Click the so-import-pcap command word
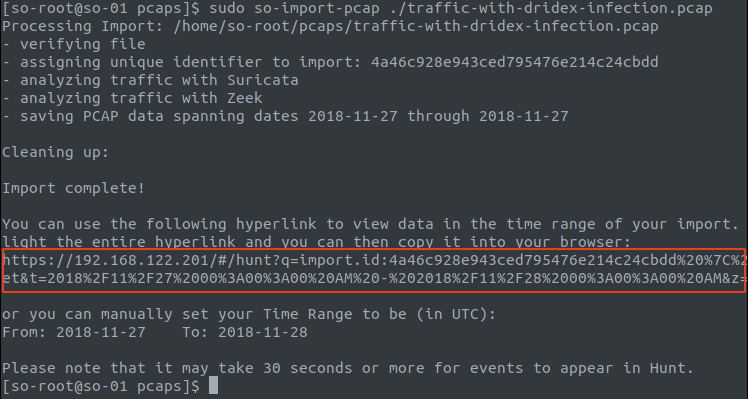The image size is (748, 399). click(x=317, y=8)
